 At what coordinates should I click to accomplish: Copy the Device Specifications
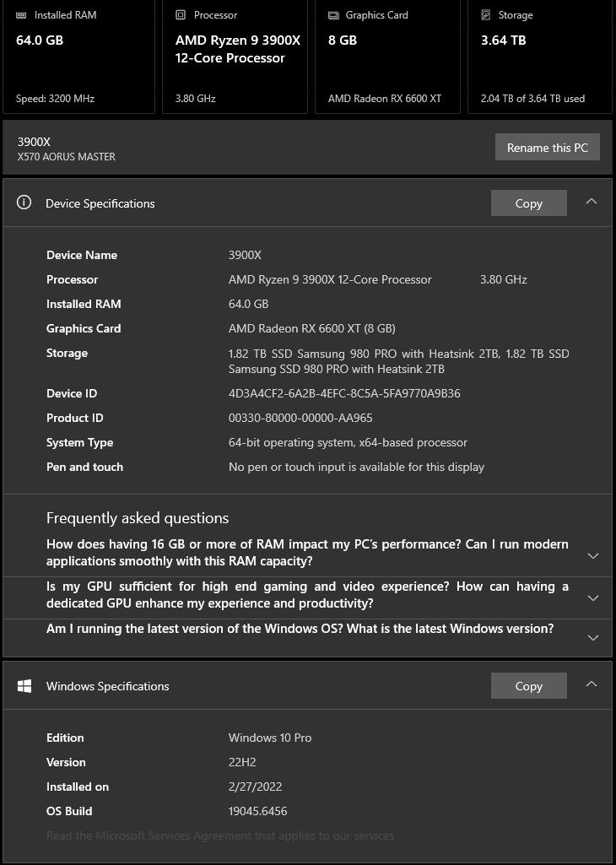[x=528, y=203]
